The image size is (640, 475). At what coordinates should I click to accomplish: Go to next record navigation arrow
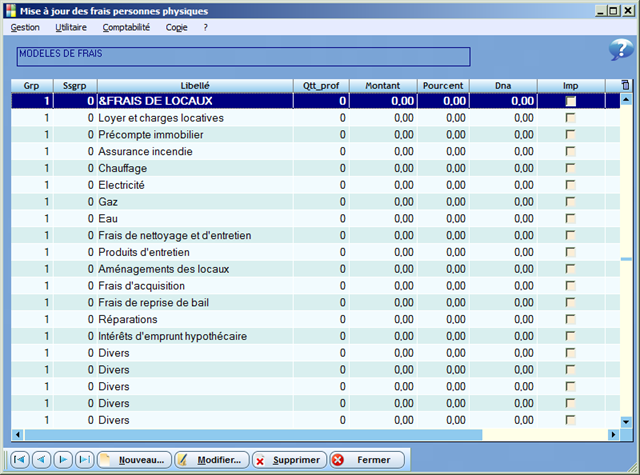coord(63,460)
